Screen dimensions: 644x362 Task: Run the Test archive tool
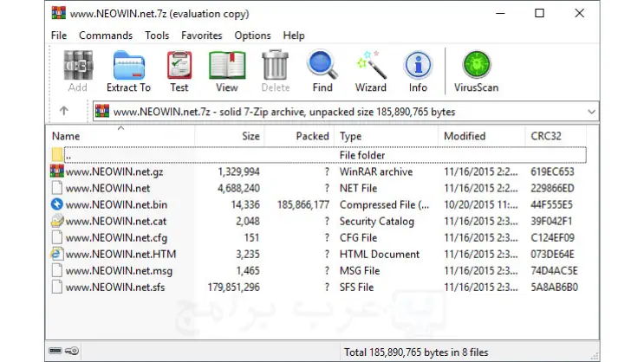[179, 65]
